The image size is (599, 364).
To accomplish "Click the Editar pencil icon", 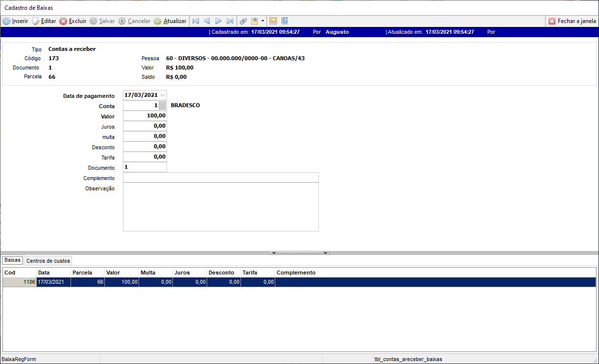I will coord(36,21).
